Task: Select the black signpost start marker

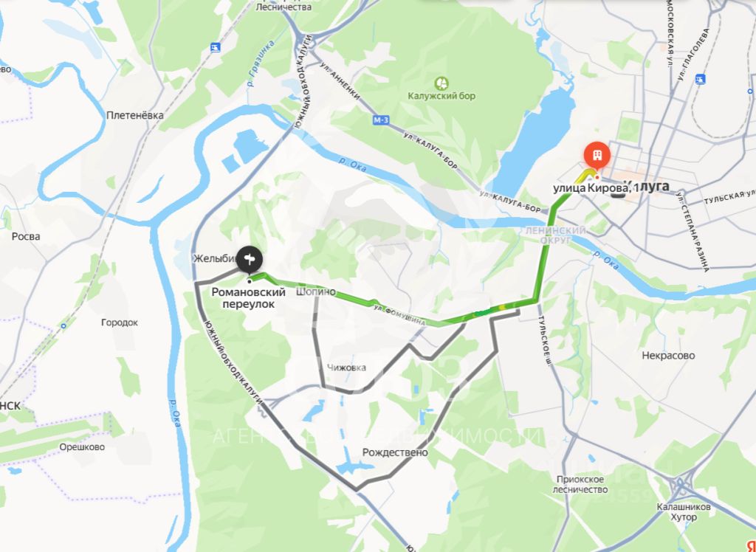Action: [x=250, y=261]
